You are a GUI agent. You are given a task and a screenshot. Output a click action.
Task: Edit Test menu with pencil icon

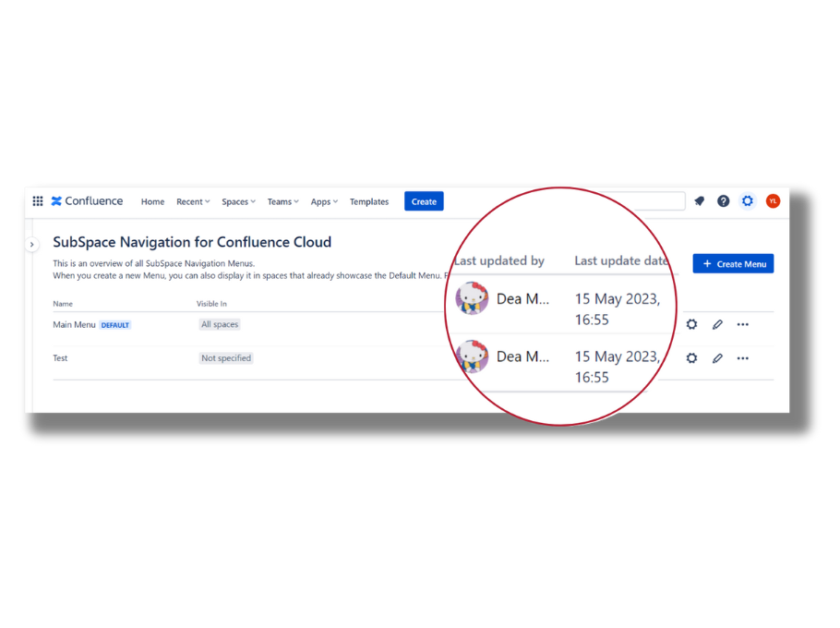(717, 358)
